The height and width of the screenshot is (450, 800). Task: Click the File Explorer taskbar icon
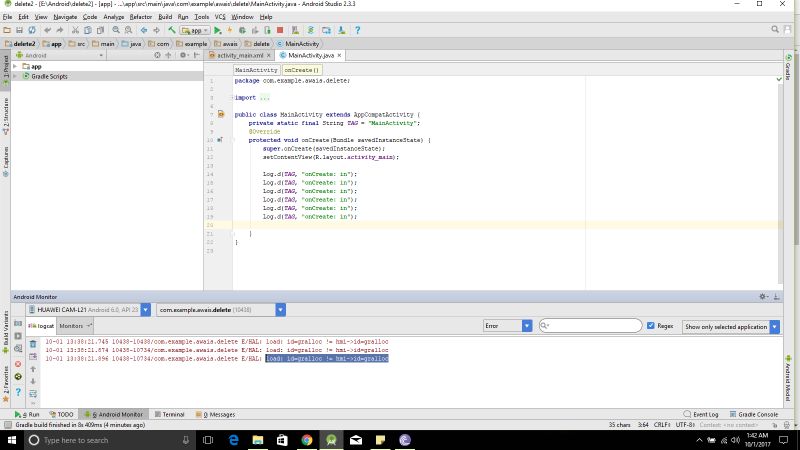tap(258, 440)
